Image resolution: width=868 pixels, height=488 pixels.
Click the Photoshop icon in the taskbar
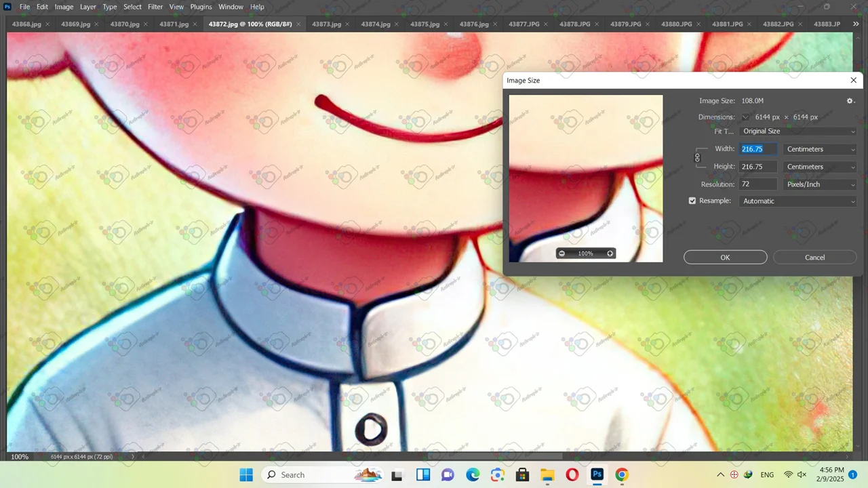[597, 474]
